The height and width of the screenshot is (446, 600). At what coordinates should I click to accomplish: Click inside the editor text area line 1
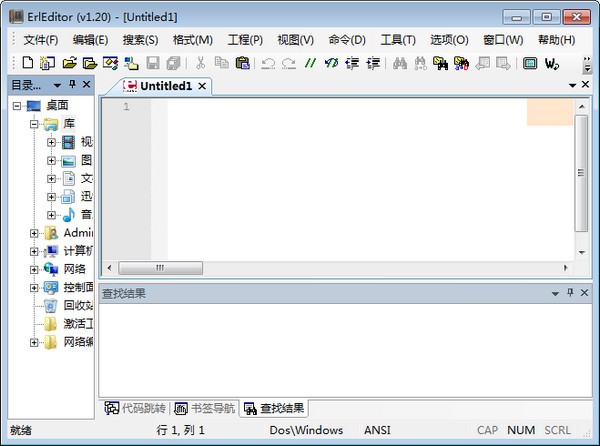pos(340,108)
